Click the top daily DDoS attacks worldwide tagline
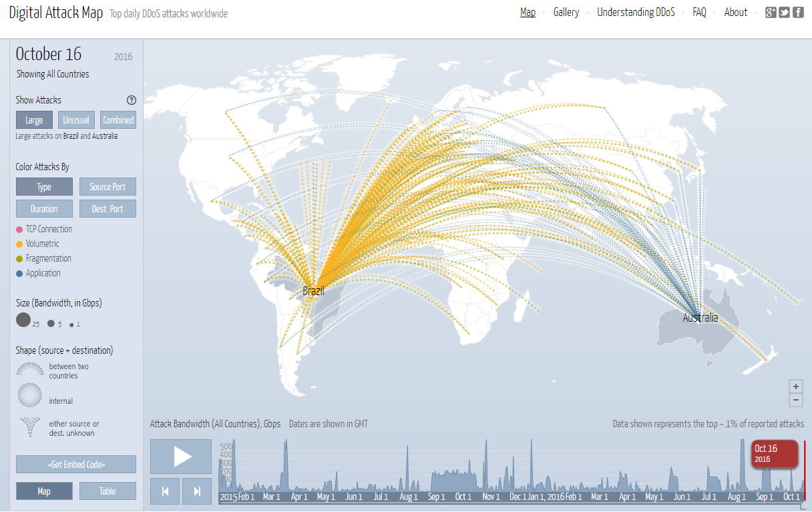Screen dimensions: 812x512 tap(169, 13)
